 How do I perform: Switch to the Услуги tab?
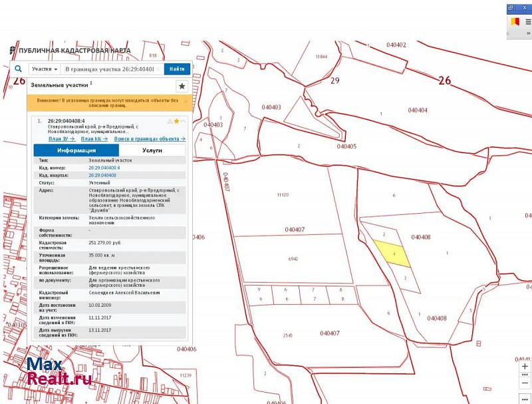pyautogui.click(x=152, y=150)
